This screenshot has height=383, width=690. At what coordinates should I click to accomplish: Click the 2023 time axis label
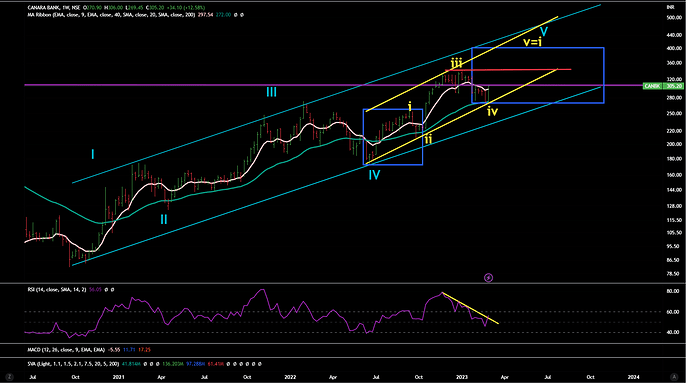pyautogui.click(x=462, y=377)
